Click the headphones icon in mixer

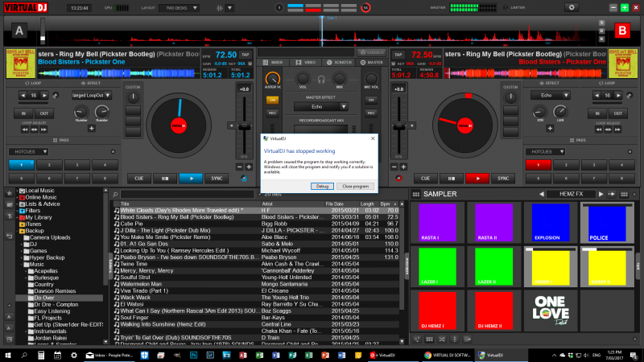pos(321,80)
